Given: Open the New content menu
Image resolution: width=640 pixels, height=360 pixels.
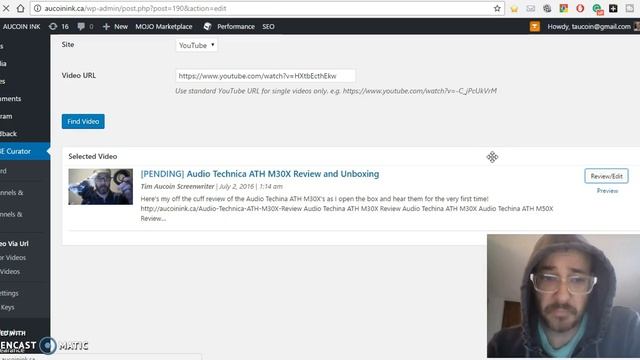Looking at the screenshot, I should [120, 27].
